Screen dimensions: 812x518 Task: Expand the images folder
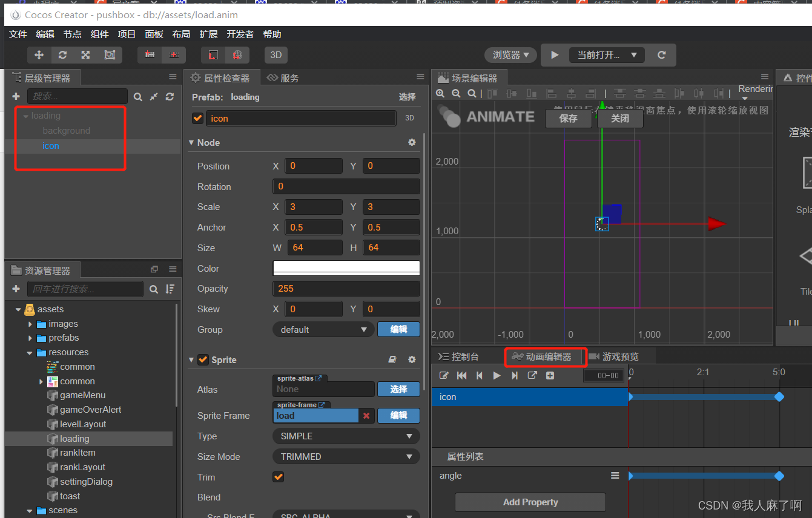coord(30,324)
